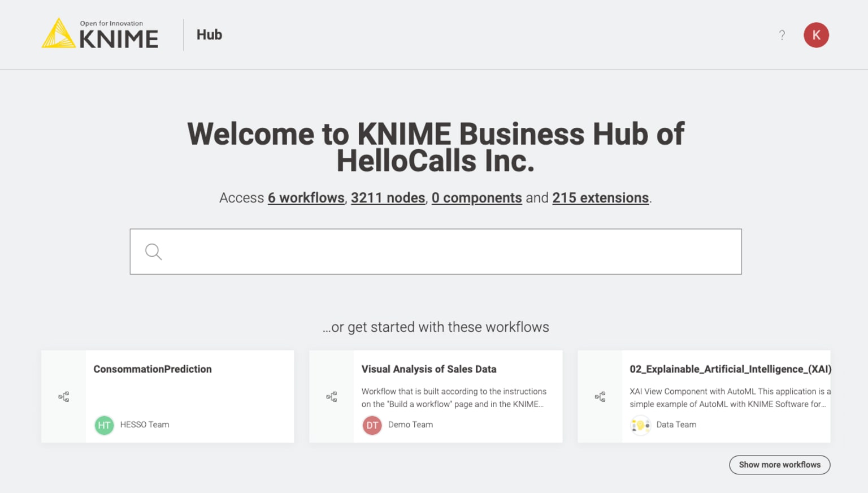Click workflow icon on ConsommationPrediction card
868x493 pixels.
pyautogui.click(x=64, y=397)
